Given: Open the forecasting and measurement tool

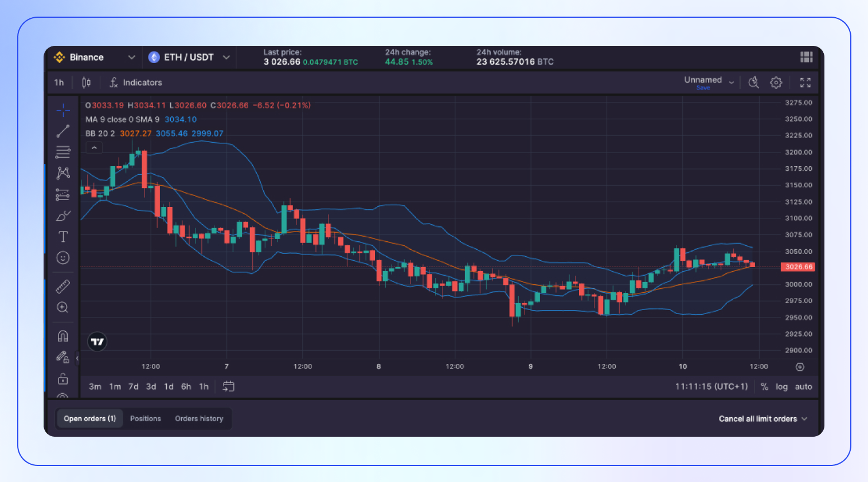Looking at the screenshot, I should point(63,194).
